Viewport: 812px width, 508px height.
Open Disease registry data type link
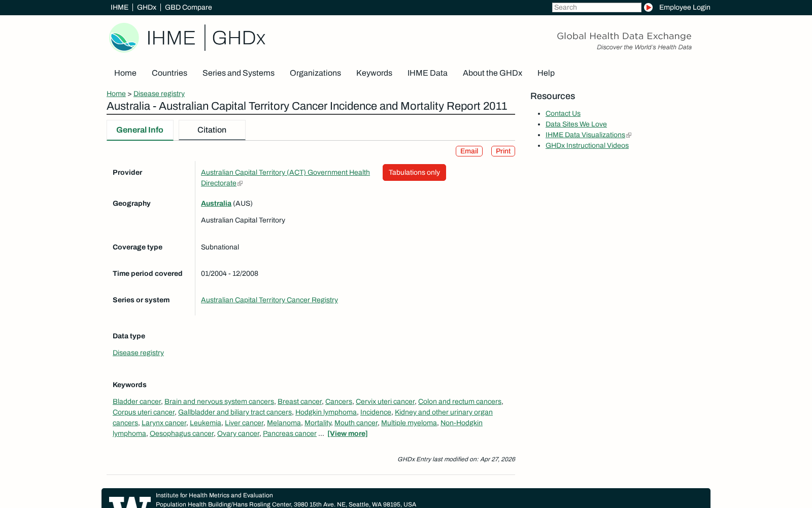point(138,353)
